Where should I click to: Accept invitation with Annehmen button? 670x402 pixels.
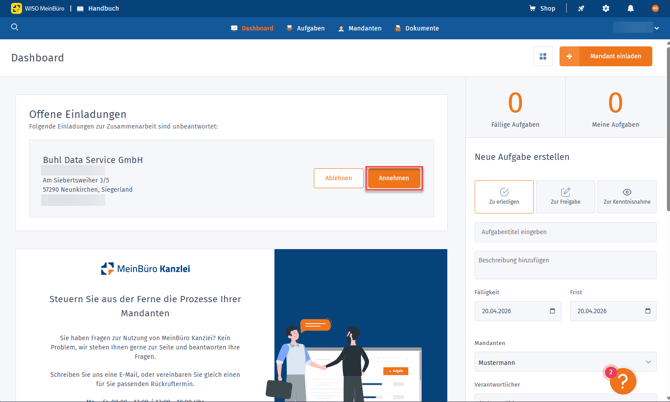(x=394, y=178)
